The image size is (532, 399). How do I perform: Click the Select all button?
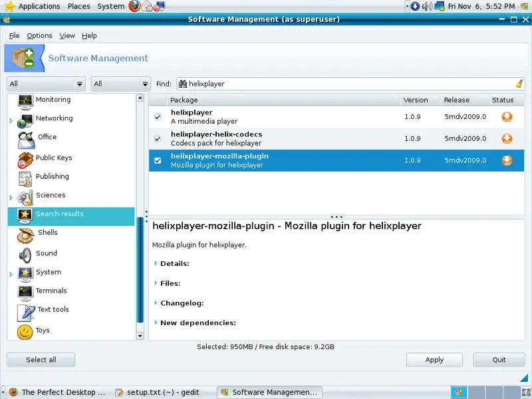pos(41,360)
